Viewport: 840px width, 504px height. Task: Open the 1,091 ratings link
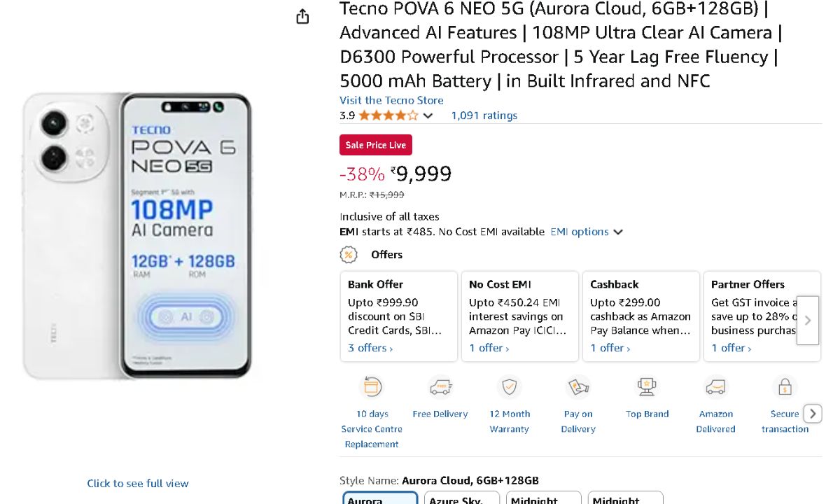[484, 115]
